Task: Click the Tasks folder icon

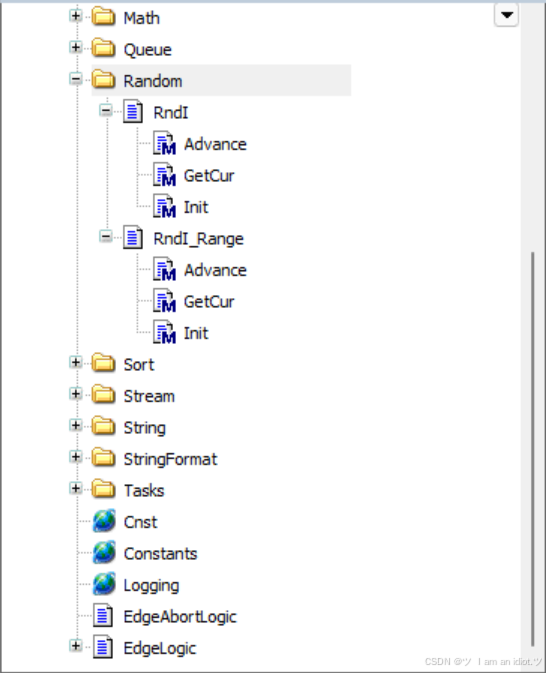Action: tap(103, 489)
